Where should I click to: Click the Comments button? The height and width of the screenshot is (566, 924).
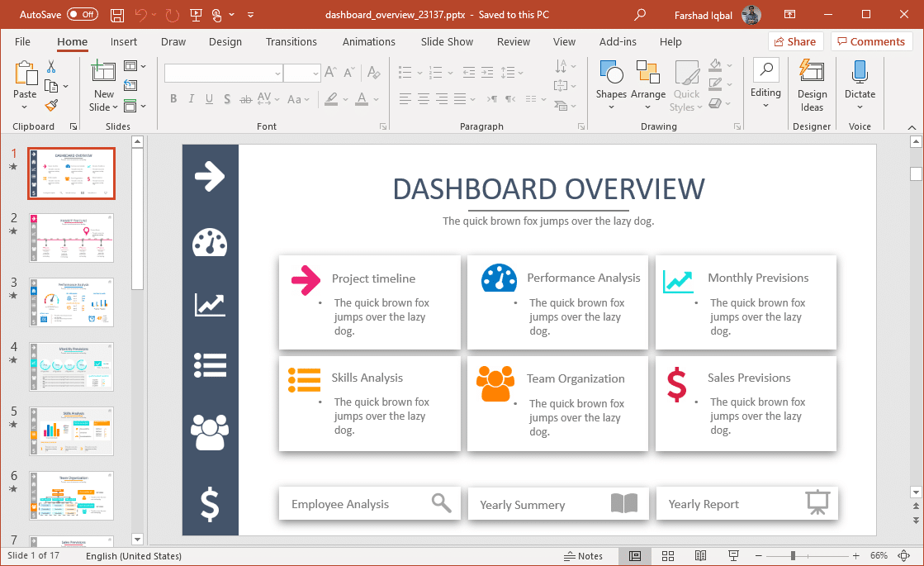(x=871, y=42)
